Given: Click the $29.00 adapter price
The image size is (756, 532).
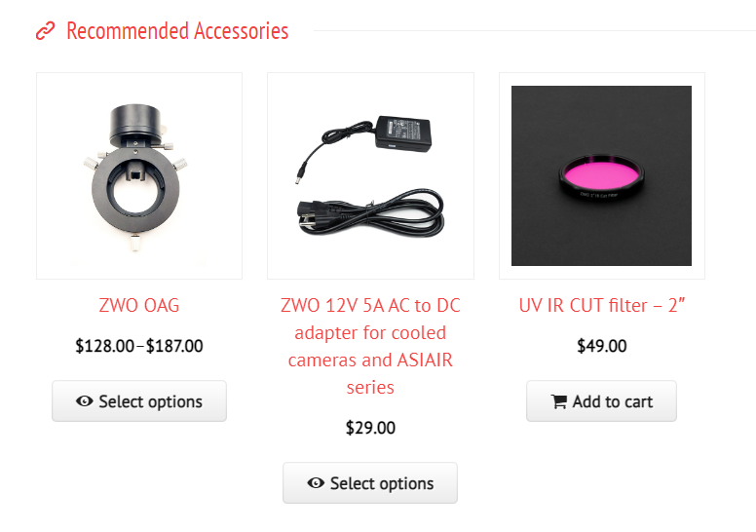Looking at the screenshot, I should [x=370, y=428].
